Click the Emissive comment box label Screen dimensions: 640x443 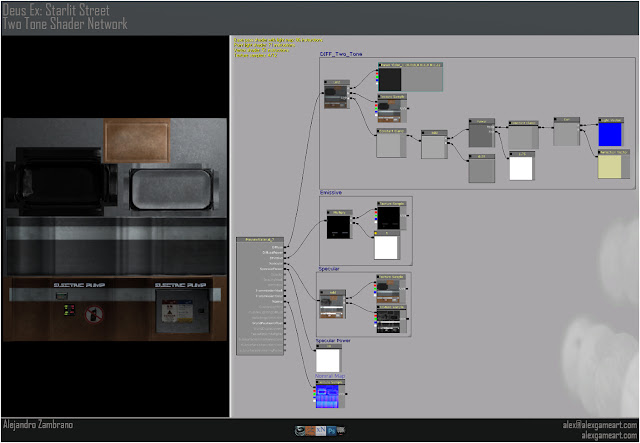point(331,192)
